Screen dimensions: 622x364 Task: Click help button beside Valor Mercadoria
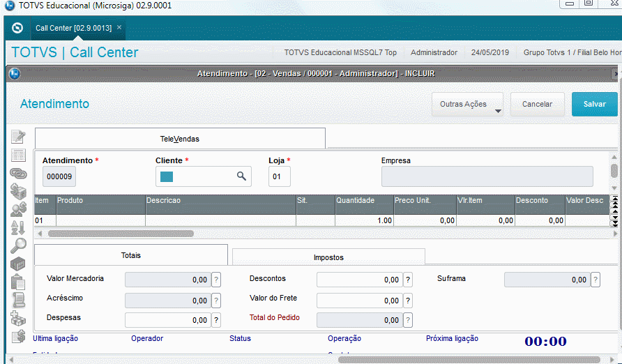pos(216,280)
